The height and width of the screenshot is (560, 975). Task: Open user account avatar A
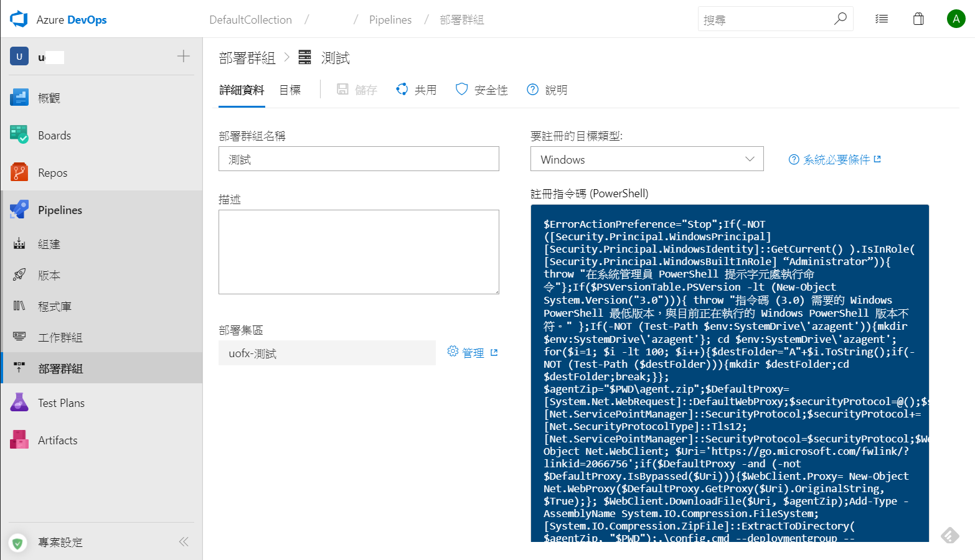click(x=956, y=19)
